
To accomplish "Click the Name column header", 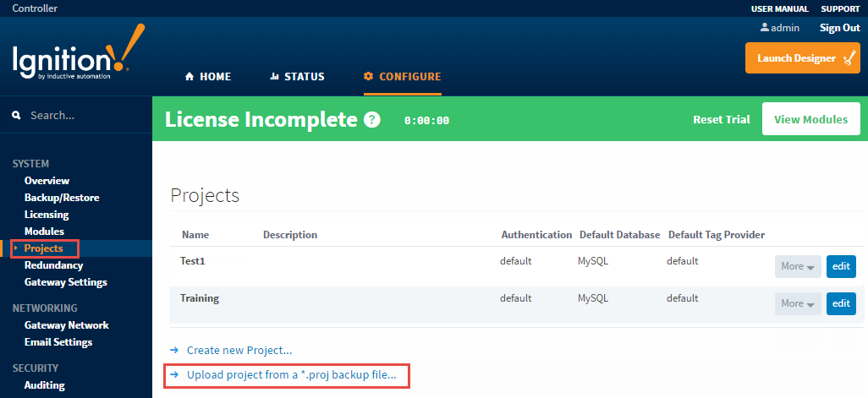I will [195, 235].
